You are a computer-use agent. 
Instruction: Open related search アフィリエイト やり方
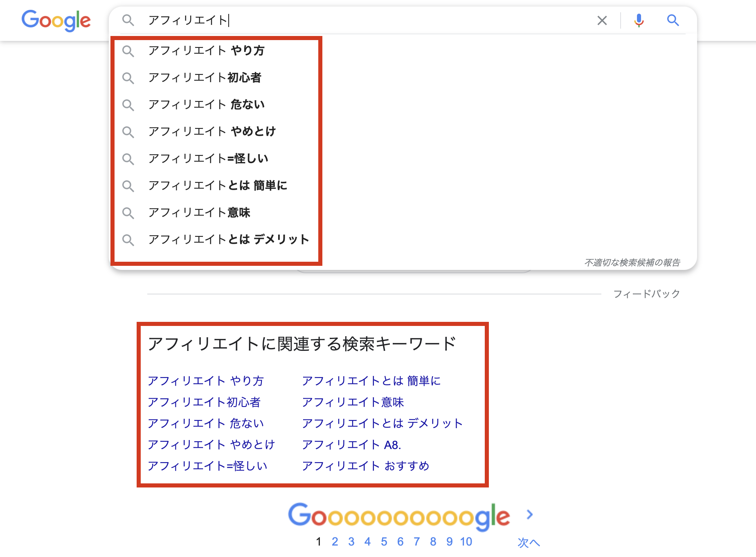(x=206, y=381)
